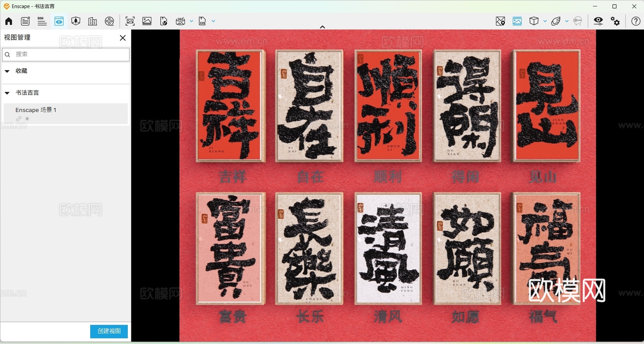
Task: Click the 视图管理 panel title
Action: point(17,38)
